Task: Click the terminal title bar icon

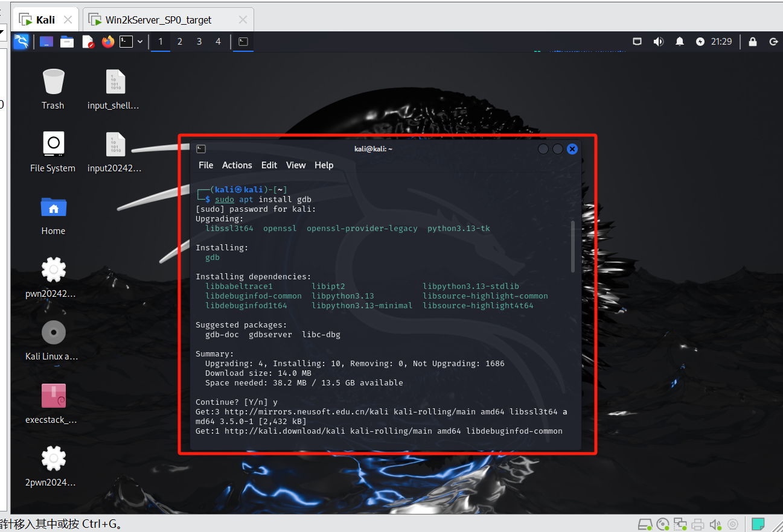Action: 201,149
